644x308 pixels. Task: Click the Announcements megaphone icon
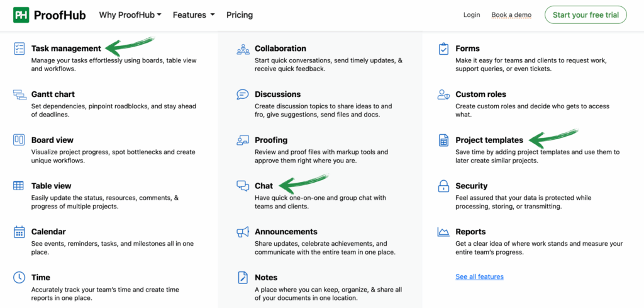pyautogui.click(x=243, y=232)
